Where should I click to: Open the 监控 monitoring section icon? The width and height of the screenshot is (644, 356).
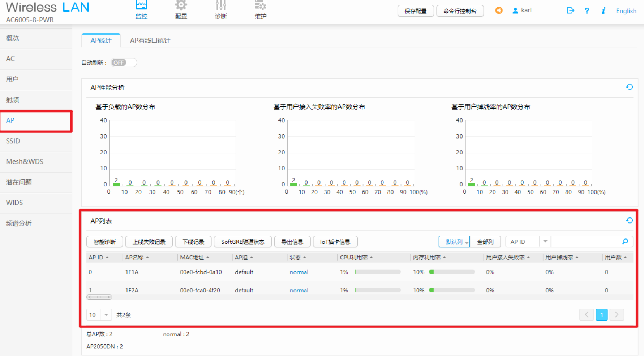[x=141, y=5]
